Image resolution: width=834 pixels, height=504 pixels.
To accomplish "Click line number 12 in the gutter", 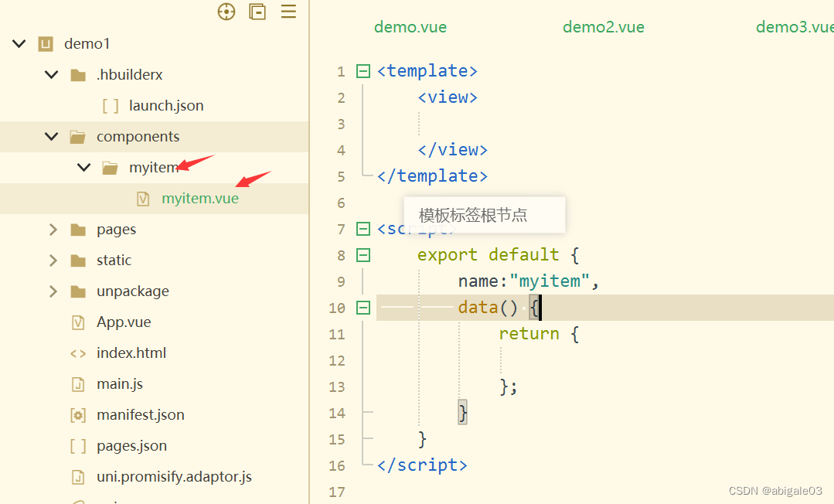I will coord(337,361).
